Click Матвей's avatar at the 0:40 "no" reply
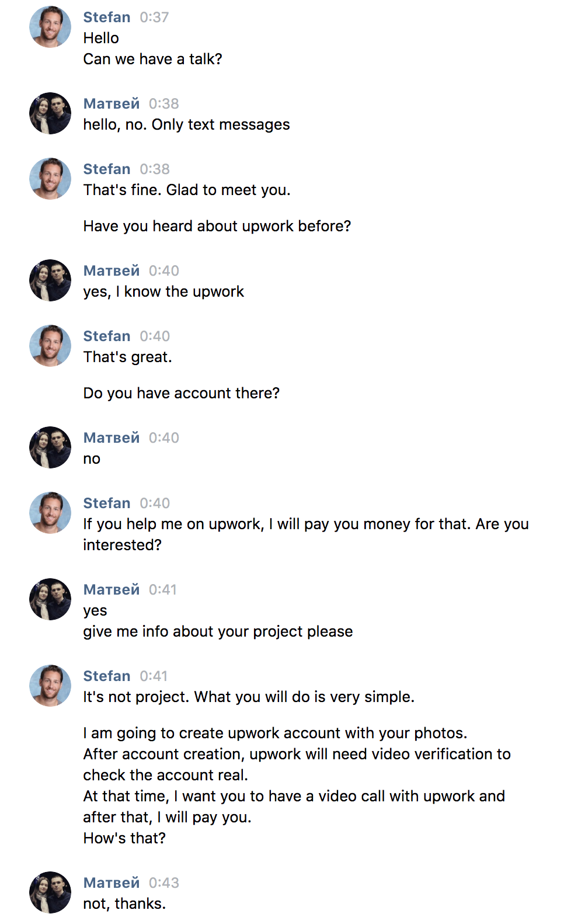578x924 pixels. pyautogui.click(x=50, y=447)
